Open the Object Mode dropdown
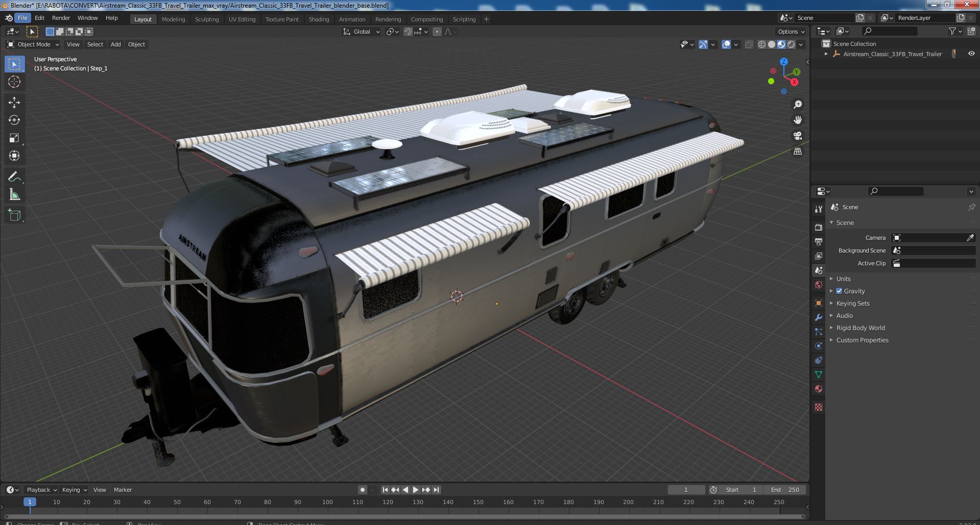The image size is (980, 525). (33, 44)
